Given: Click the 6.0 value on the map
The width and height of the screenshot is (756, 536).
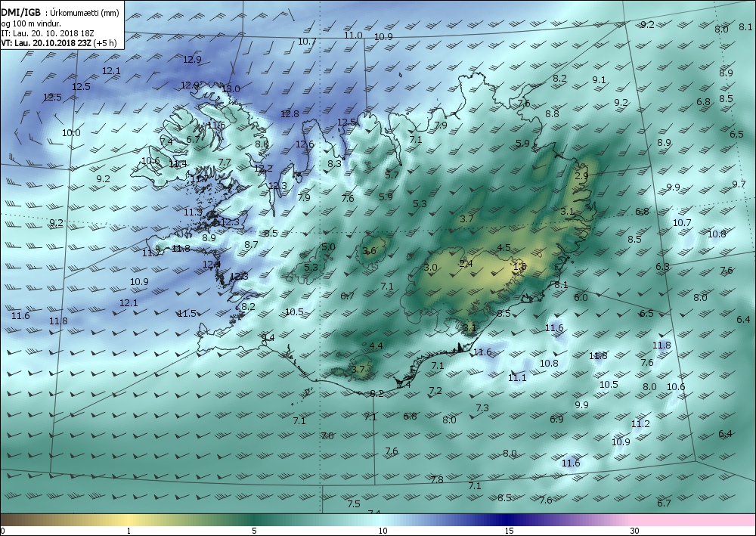Looking at the screenshot, I should pos(581,297).
